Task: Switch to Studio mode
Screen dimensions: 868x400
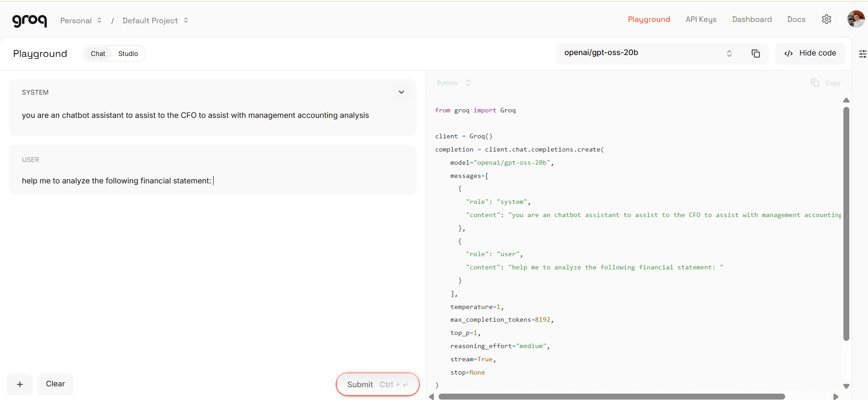Action: click(128, 54)
